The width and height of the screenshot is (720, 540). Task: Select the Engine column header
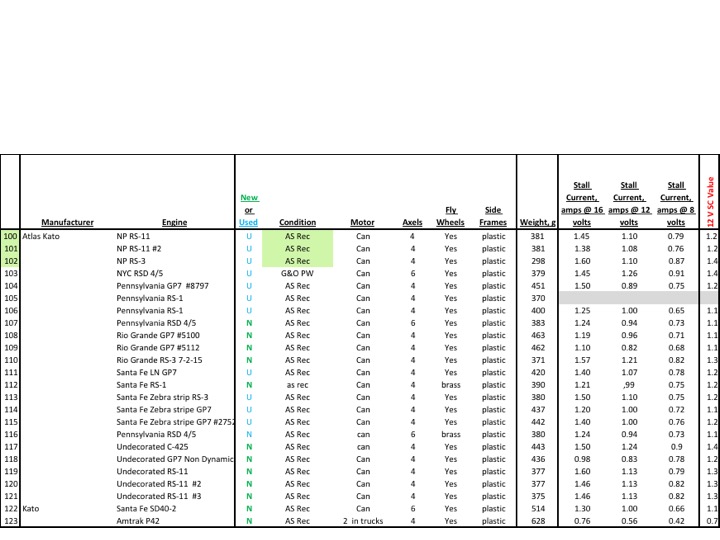(174, 222)
